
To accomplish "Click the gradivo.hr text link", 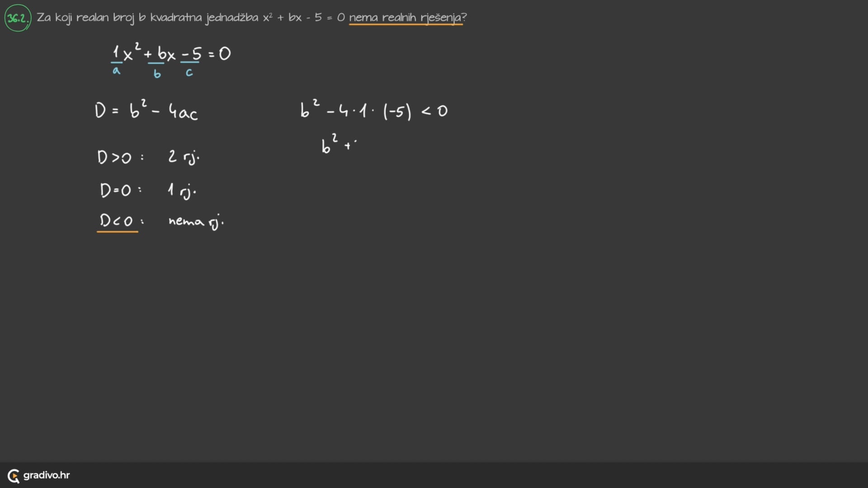I will click(x=47, y=475).
